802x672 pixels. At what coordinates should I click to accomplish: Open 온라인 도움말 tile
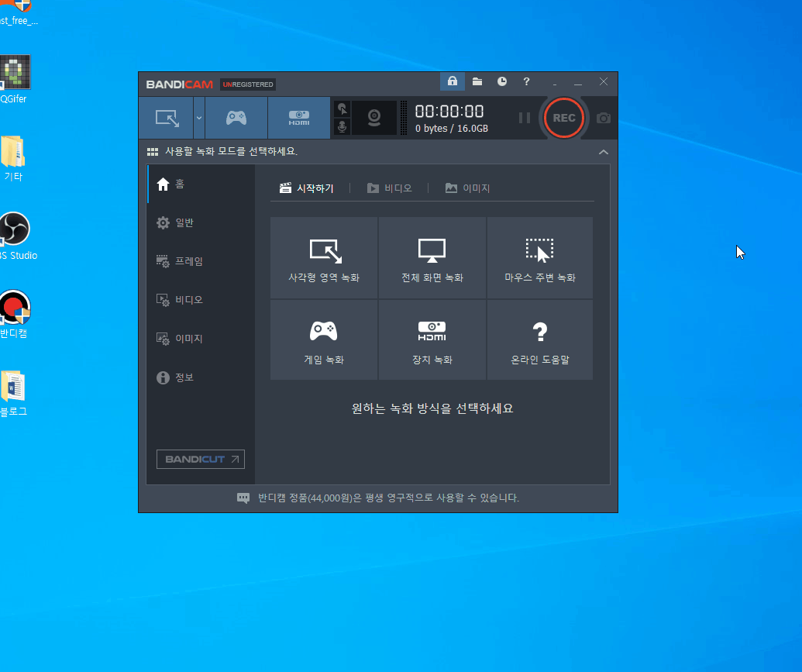tap(540, 339)
